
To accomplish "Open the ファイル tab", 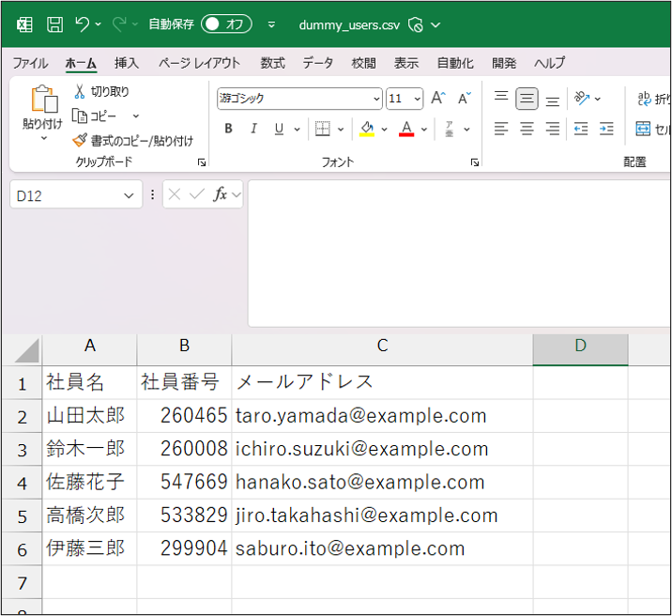I will point(30,63).
